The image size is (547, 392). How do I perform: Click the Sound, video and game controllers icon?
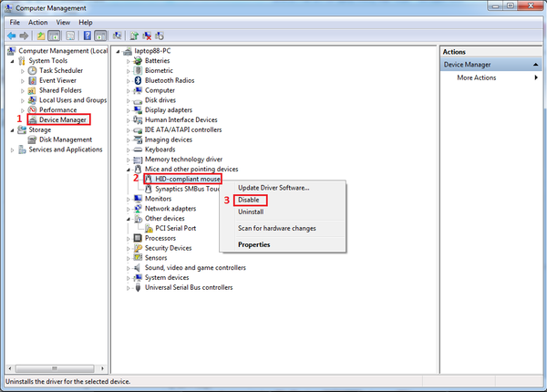tap(139, 268)
